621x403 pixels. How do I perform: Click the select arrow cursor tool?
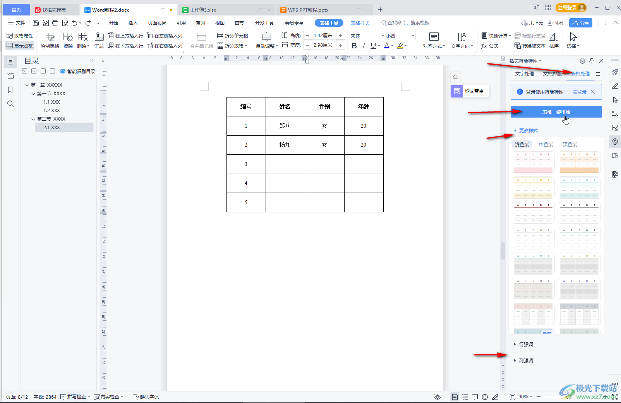tap(573, 37)
